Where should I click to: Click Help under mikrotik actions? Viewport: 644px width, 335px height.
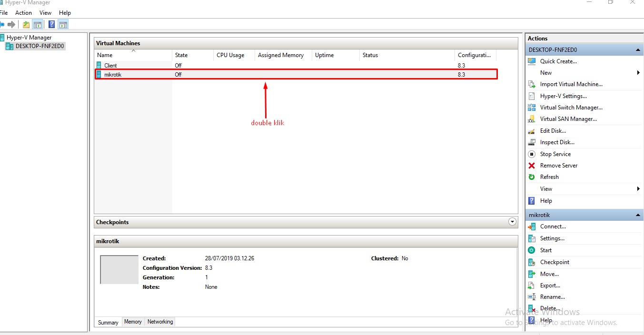(x=546, y=320)
